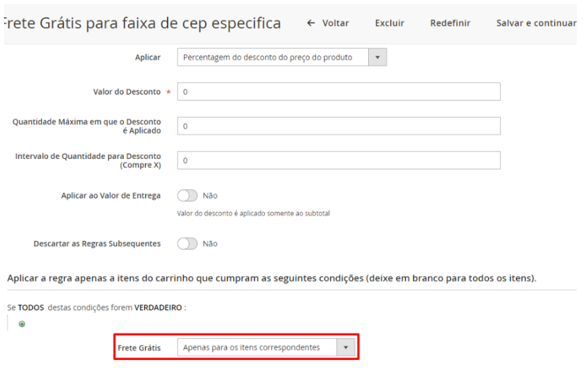The height and width of the screenshot is (368, 588).
Task: Click the Redefinir button
Action: tap(450, 23)
